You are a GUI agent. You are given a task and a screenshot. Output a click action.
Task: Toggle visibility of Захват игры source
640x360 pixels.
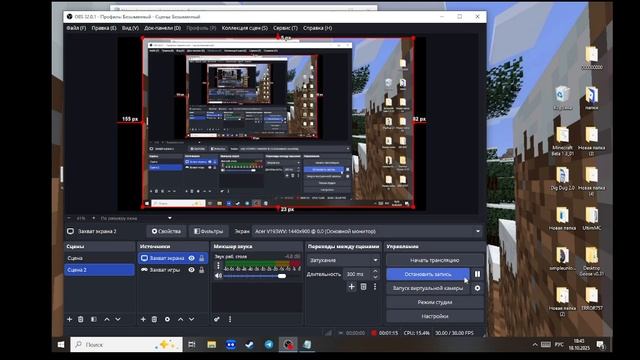pyautogui.click(x=191, y=270)
